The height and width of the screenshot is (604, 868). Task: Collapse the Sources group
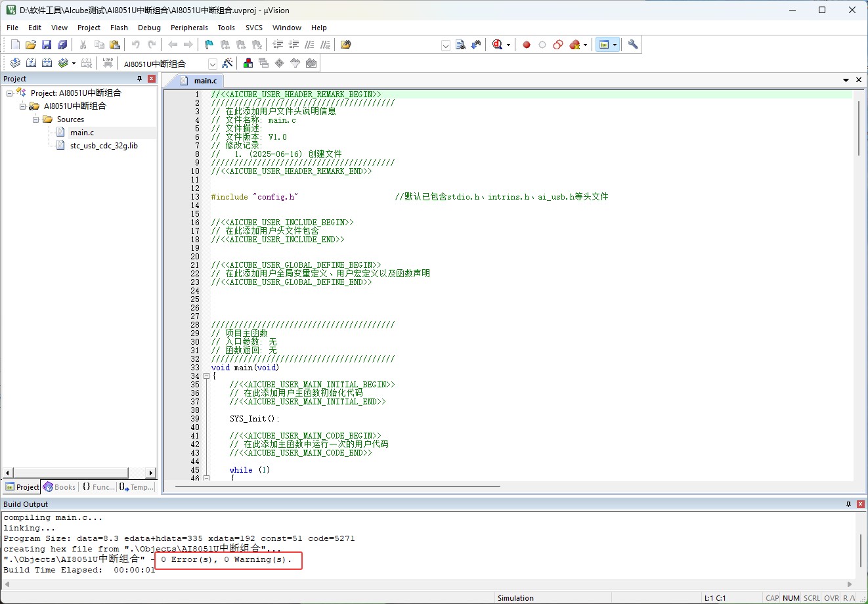35,119
